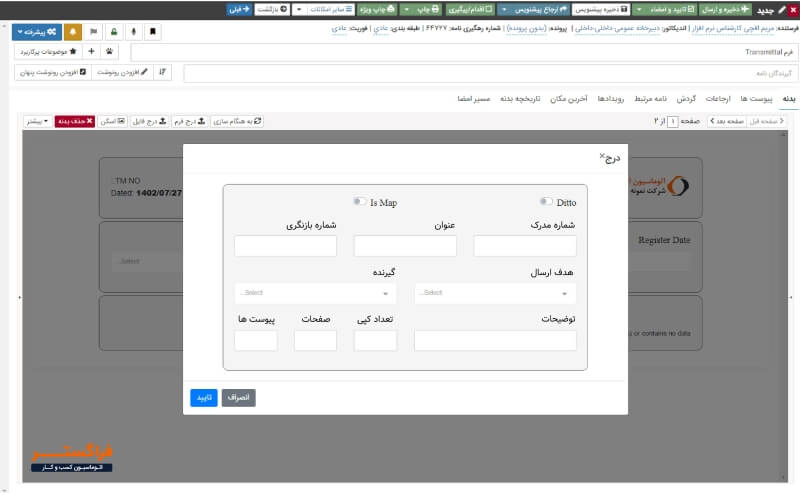Switch to the بدنه tab

(x=789, y=98)
